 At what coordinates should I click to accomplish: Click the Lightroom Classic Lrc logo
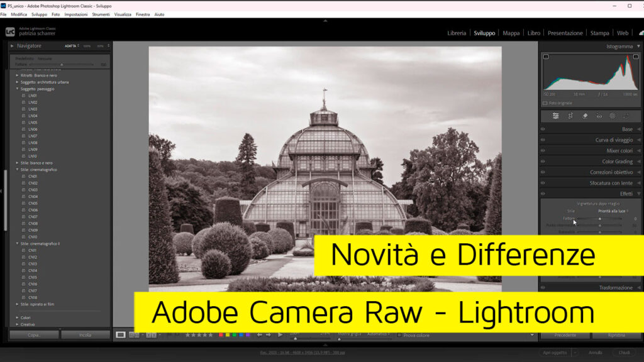point(10,31)
